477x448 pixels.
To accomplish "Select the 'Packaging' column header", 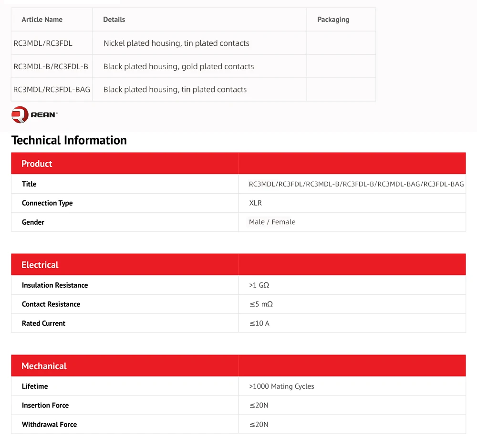I will (333, 20).
